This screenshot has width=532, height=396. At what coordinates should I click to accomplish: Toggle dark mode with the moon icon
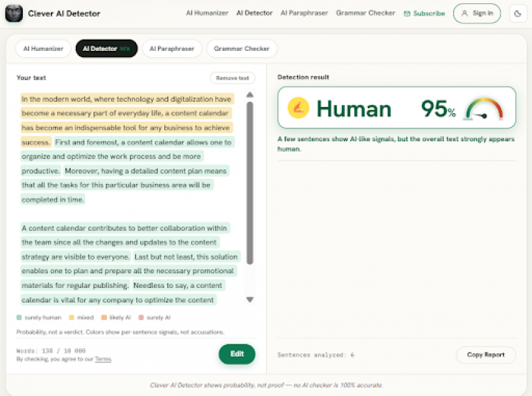click(518, 14)
